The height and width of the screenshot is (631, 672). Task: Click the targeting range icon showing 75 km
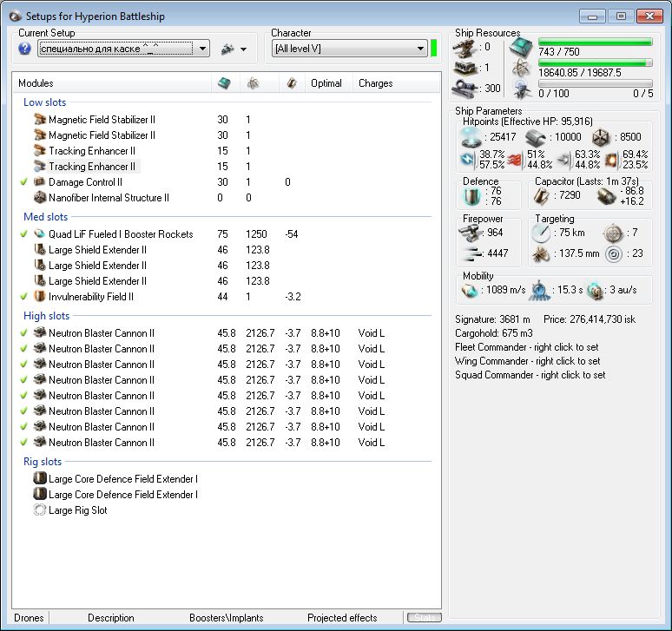click(541, 233)
